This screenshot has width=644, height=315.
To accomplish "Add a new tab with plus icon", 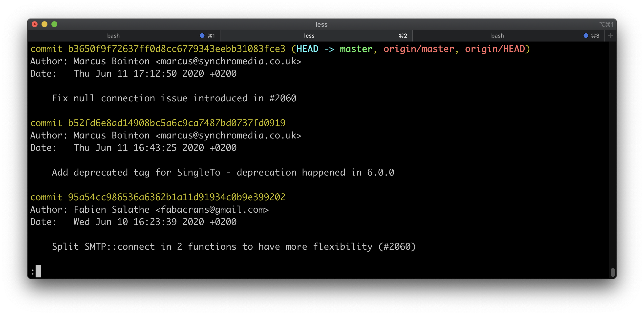I will (610, 36).
